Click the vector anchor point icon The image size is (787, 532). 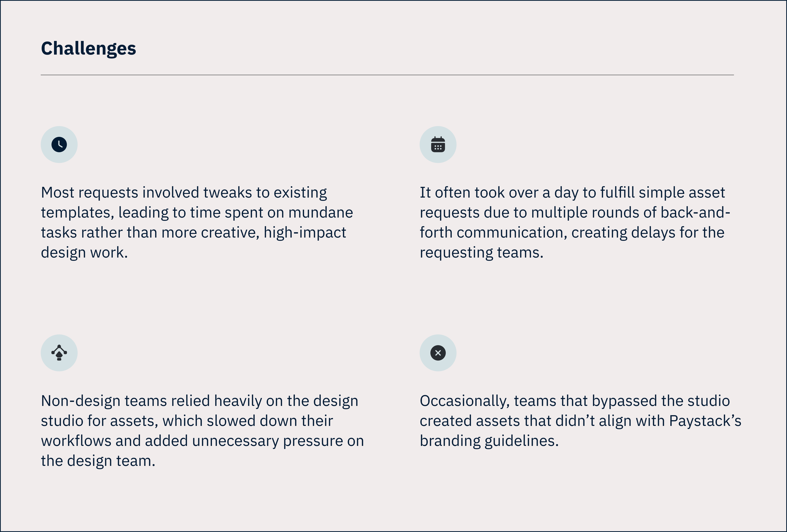[x=59, y=353]
